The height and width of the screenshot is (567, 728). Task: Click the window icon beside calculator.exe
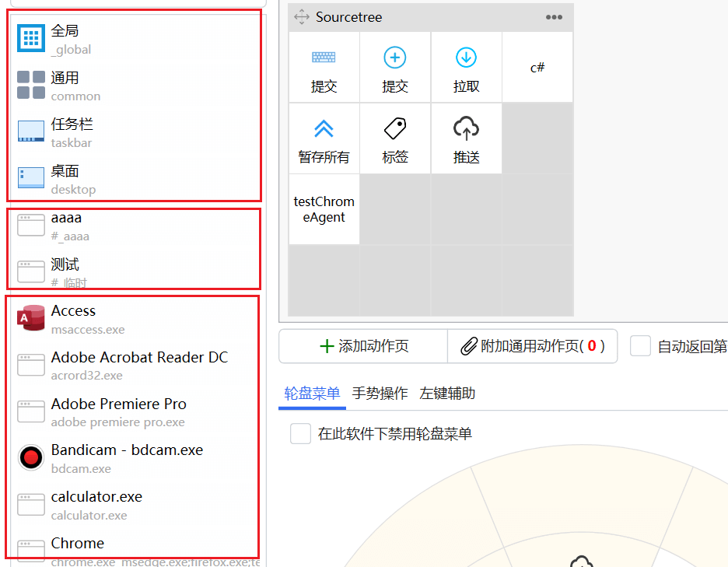tap(31, 505)
